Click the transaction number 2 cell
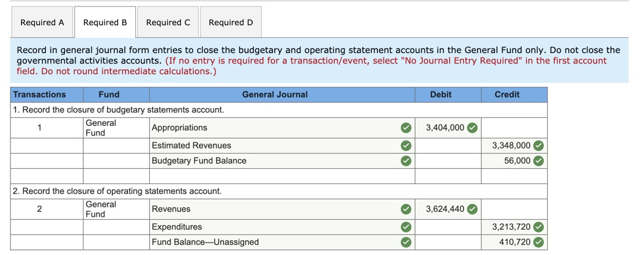644x255 pixels. [47, 209]
